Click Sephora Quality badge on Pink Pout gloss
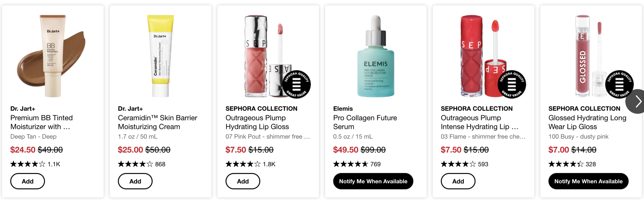 296,84
